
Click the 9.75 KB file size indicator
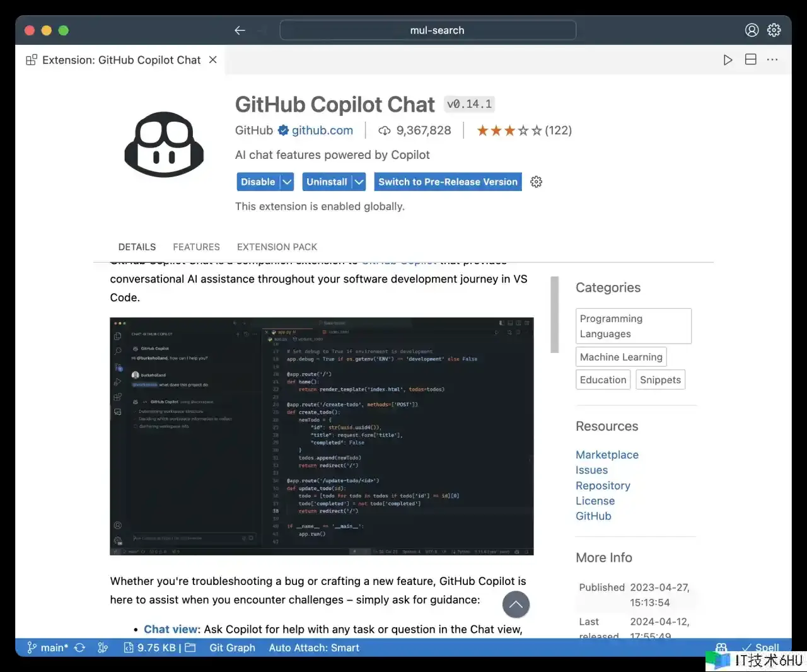click(150, 647)
